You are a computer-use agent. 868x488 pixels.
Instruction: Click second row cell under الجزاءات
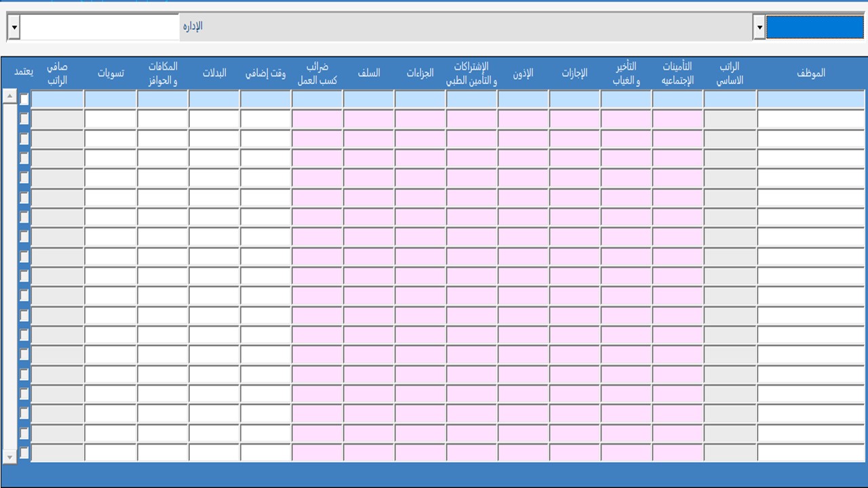(x=420, y=119)
